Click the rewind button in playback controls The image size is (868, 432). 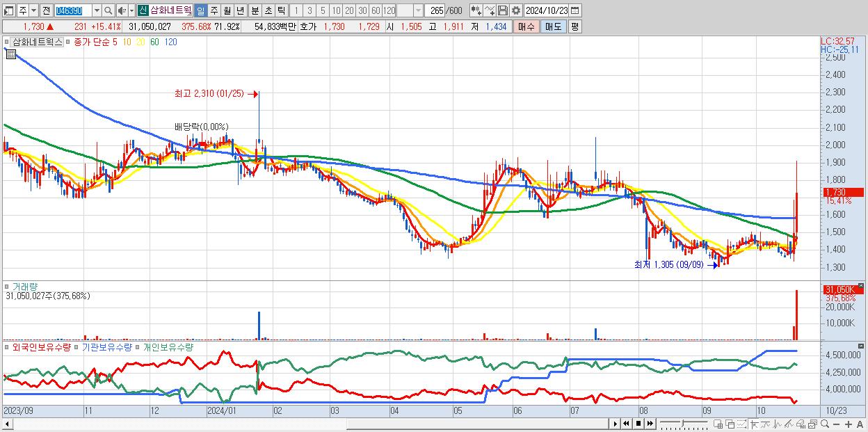pos(626,424)
